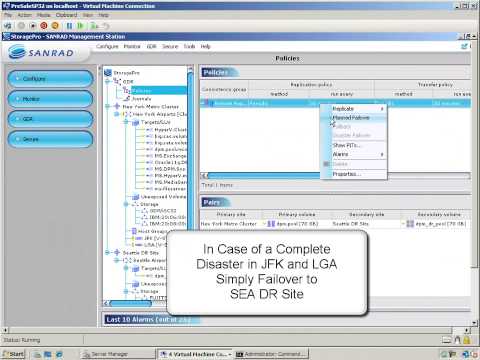The height and width of the screenshot is (360, 480).
Task: Select the HyperV.Cluster volume in tree
Action: (170, 129)
